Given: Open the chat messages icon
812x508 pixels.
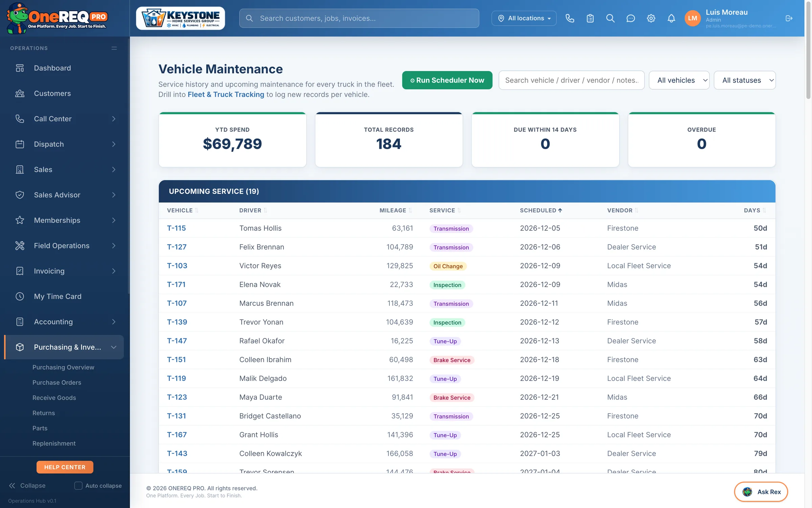Looking at the screenshot, I should (631, 18).
